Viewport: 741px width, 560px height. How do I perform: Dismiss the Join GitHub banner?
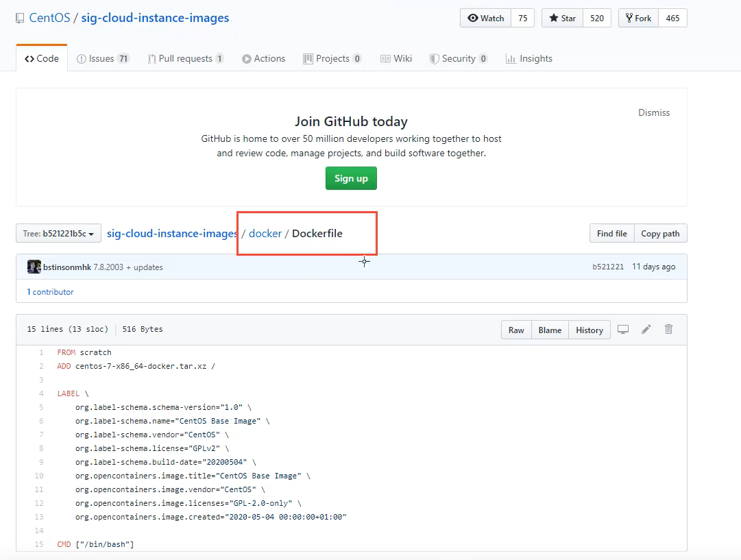tap(654, 112)
